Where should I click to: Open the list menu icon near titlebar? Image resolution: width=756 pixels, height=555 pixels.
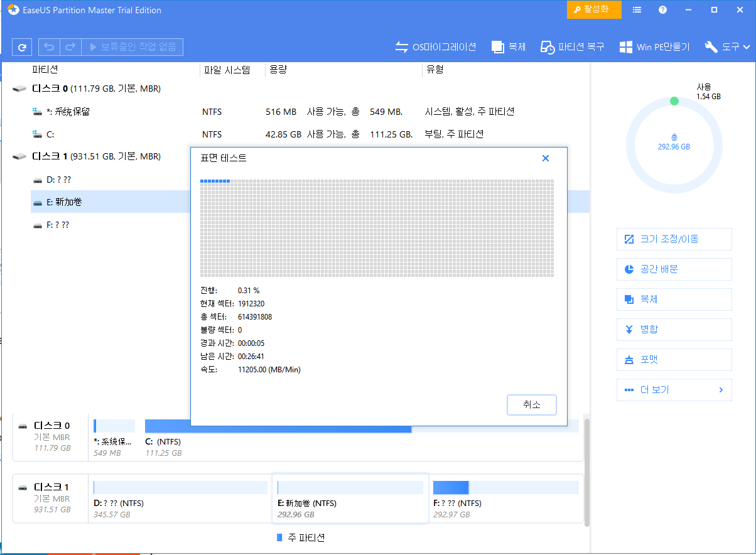click(637, 9)
